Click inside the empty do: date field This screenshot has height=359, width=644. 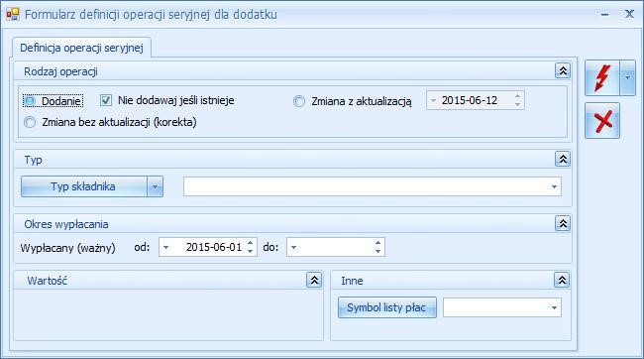pyautogui.click(x=336, y=247)
